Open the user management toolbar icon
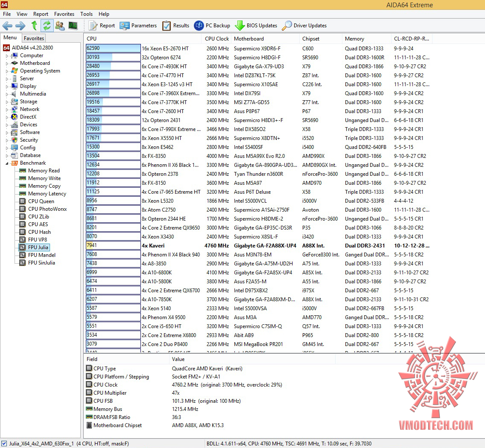Viewport: 485px width, 448px height. [x=60, y=26]
